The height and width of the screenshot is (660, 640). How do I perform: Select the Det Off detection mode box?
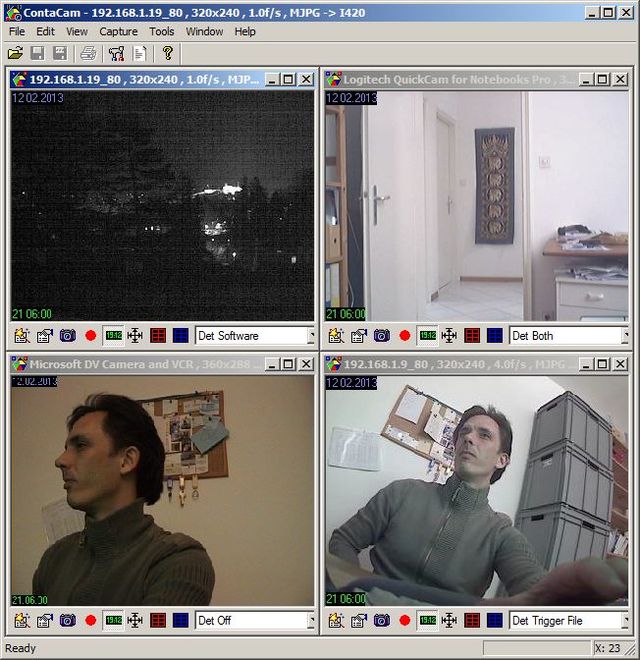250,621
